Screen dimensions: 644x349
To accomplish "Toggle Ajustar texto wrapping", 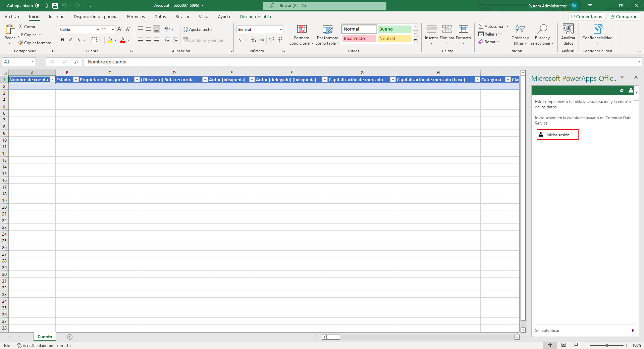I will pos(198,30).
